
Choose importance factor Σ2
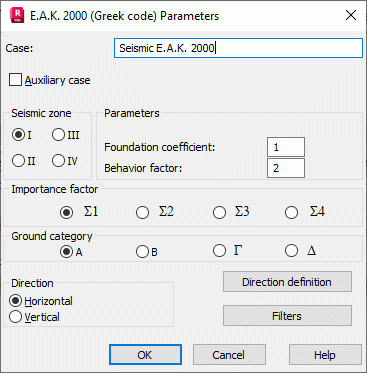pos(143,212)
